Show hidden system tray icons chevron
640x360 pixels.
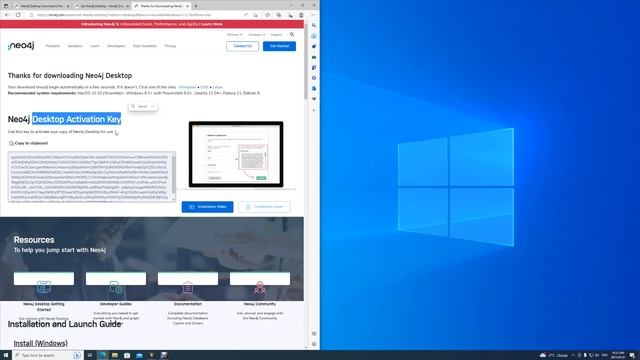coord(573,355)
